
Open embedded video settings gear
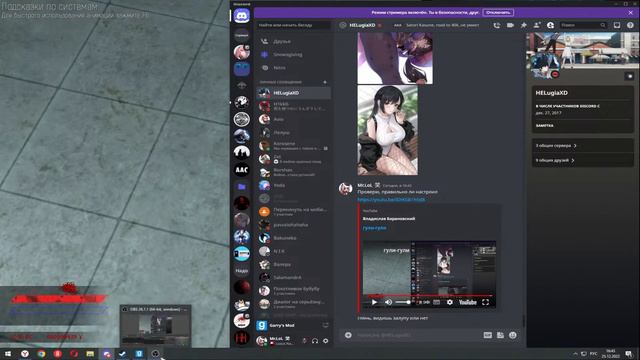[449, 302]
